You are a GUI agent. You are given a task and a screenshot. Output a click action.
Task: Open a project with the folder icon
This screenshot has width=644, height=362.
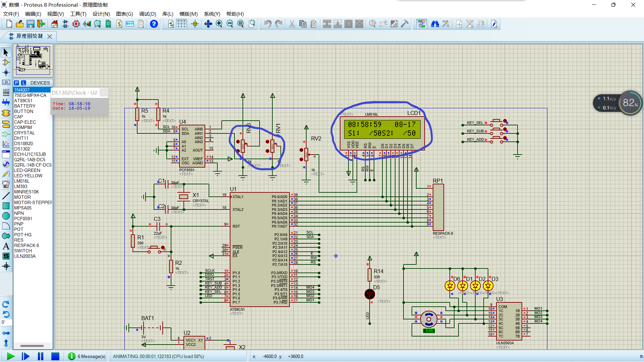click(20, 24)
